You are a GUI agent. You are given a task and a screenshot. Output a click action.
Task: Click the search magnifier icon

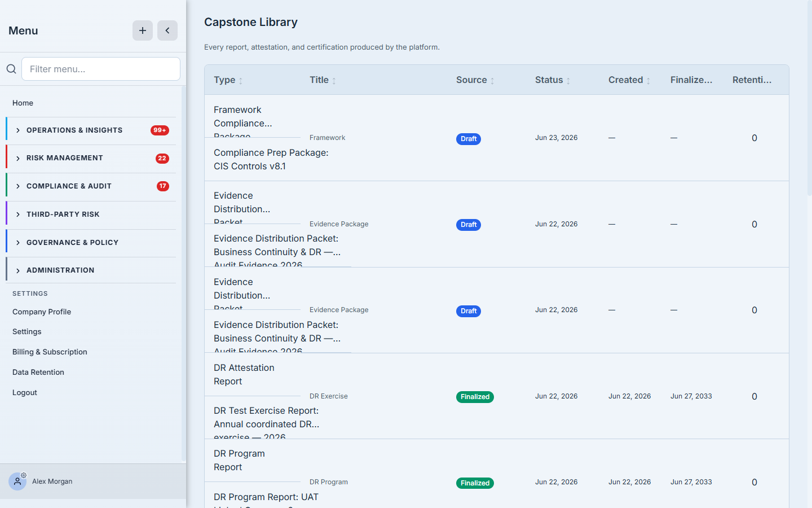(x=11, y=69)
